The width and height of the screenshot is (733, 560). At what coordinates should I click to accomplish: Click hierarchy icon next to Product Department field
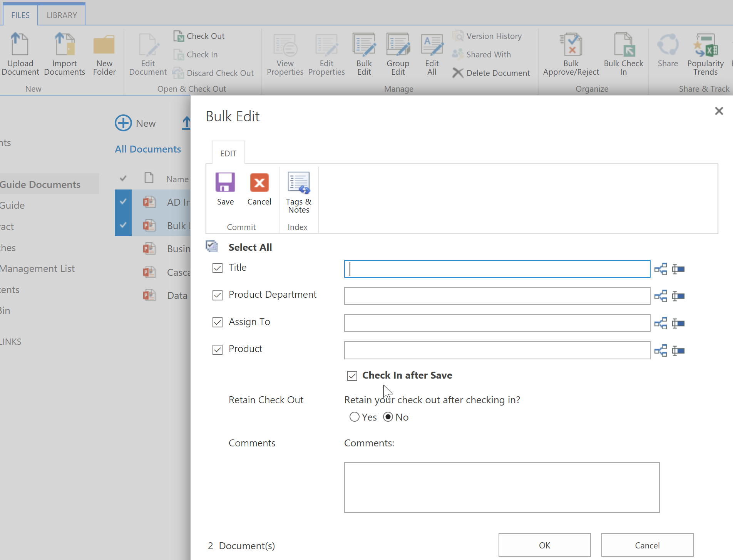point(661,296)
